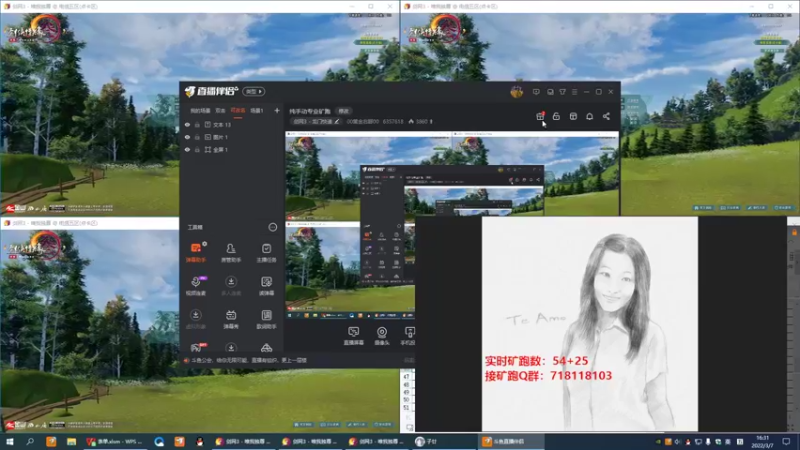Toggle lock on 图片 1 layer
Viewport: 800px width, 450px height.
(x=197, y=137)
